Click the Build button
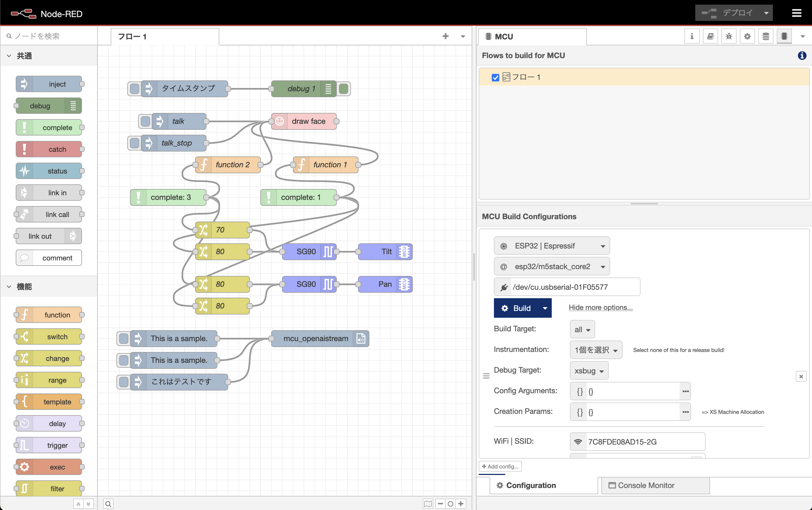The height and width of the screenshot is (510, 812). pos(516,308)
